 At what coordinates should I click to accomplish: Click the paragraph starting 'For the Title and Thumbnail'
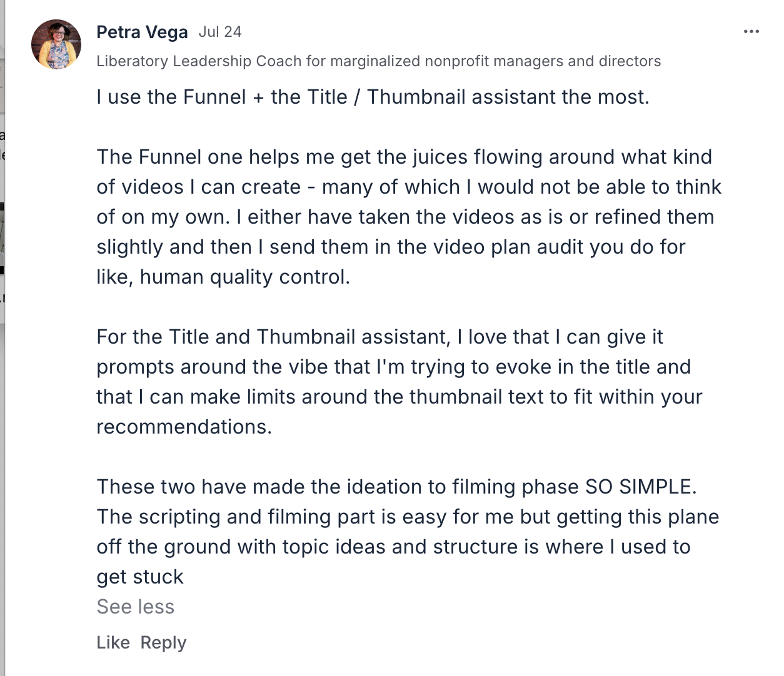coord(400,382)
